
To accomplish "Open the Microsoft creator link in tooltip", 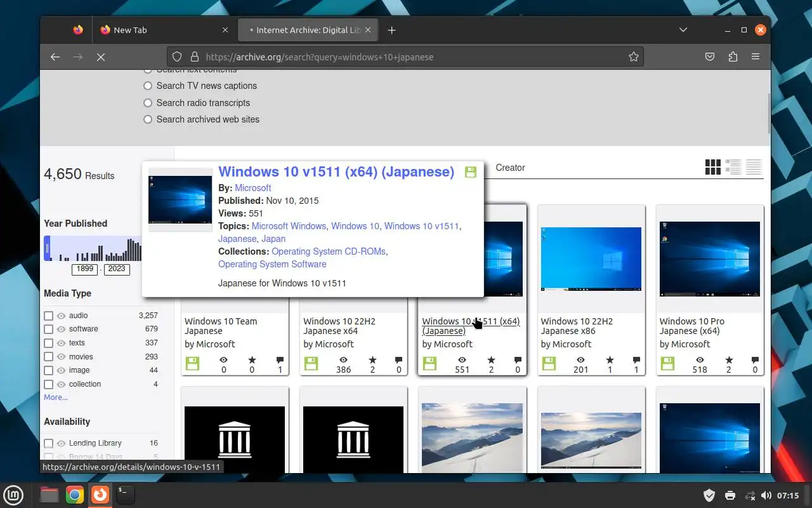I will click(252, 188).
